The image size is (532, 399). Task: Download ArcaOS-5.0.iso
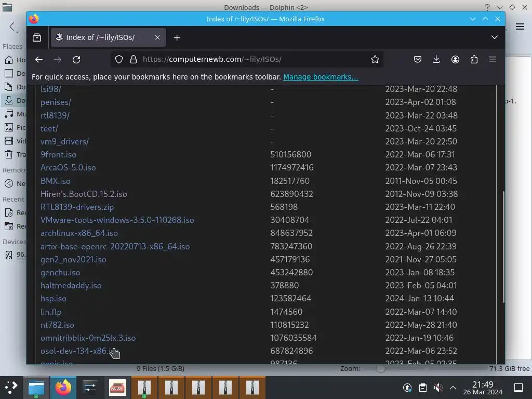68,168
